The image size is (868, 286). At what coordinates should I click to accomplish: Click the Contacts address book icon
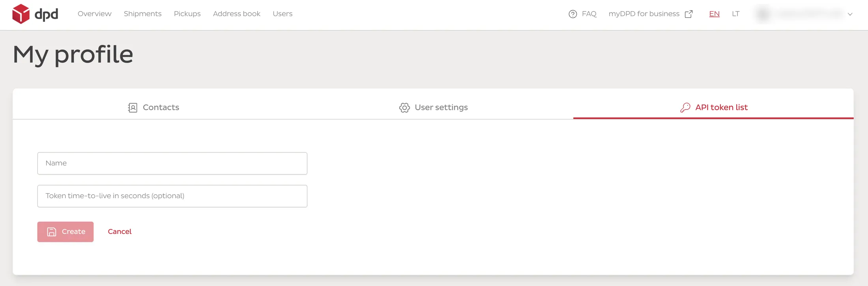(133, 108)
